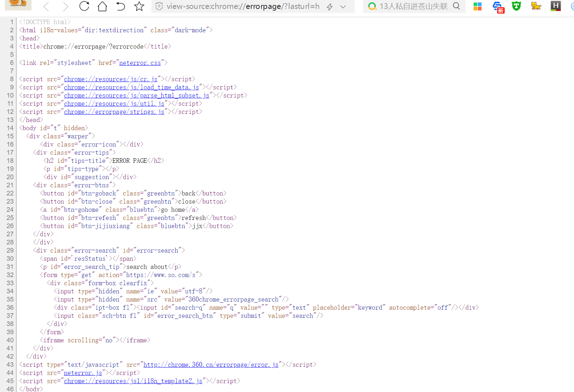This screenshot has width=574, height=392.
Task: Open the yellow cat extension icon
Action: (x=536, y=6)
